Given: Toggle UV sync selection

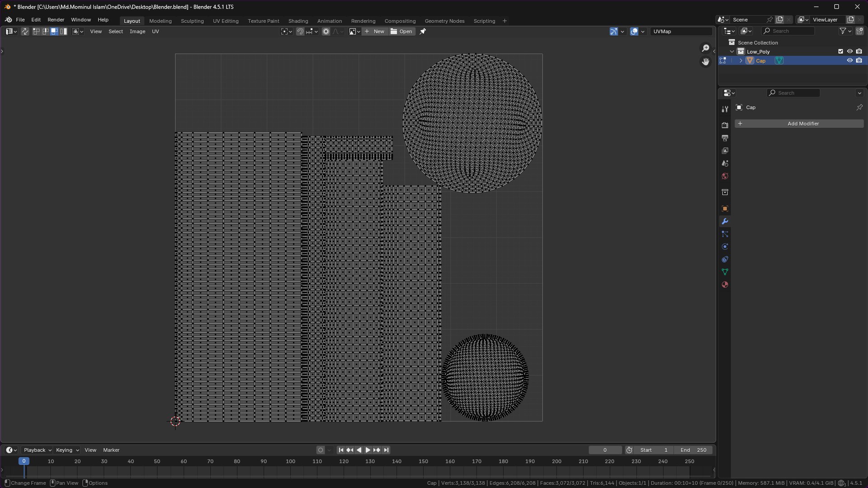Looking at the screenshot, I should 25,32.
